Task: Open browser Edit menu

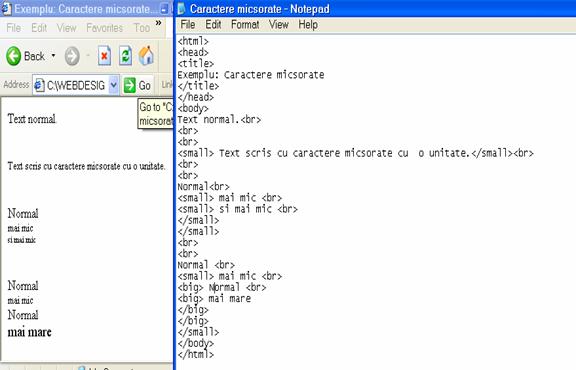Action: [39, 28]
